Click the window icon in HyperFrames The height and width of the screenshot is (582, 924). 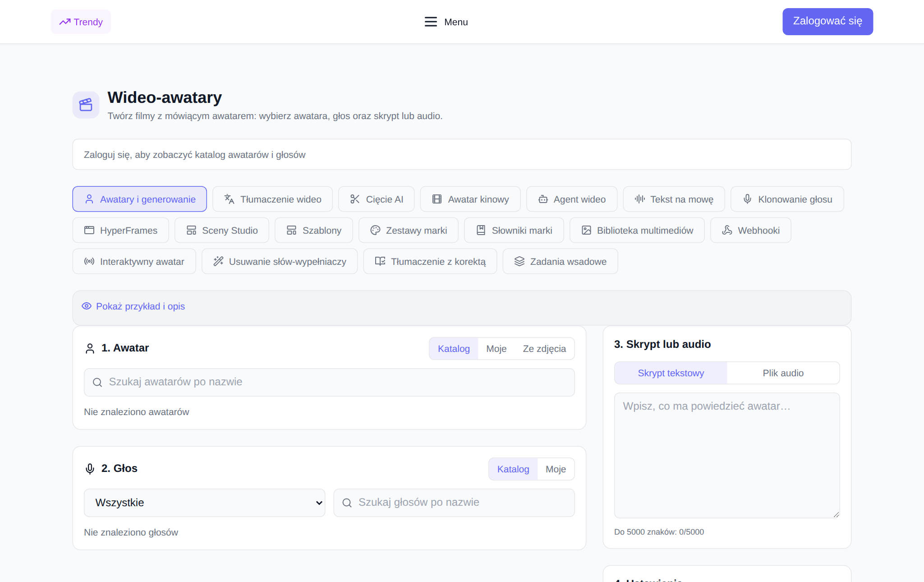pyautogui.click(x=89, y=230)
